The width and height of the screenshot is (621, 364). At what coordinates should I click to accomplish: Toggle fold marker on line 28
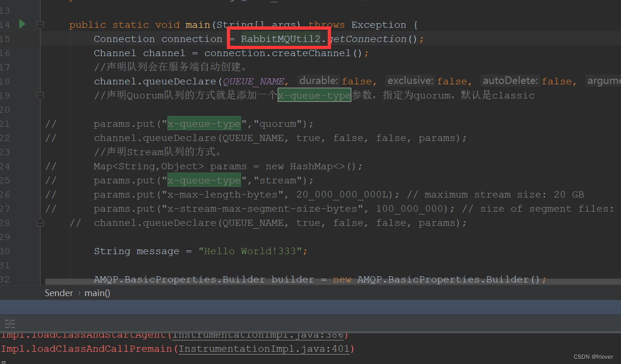pyautogui.click(x=41, y=223)
